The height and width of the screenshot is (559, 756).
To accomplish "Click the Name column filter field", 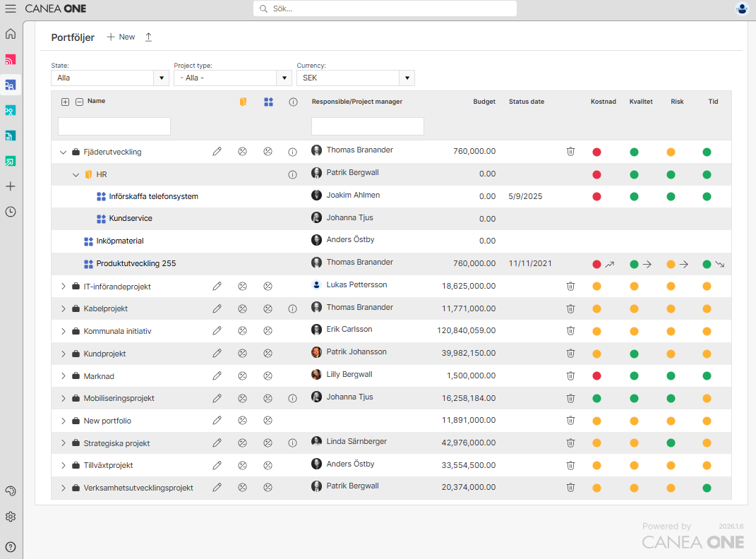I will (x=114, y=126).
